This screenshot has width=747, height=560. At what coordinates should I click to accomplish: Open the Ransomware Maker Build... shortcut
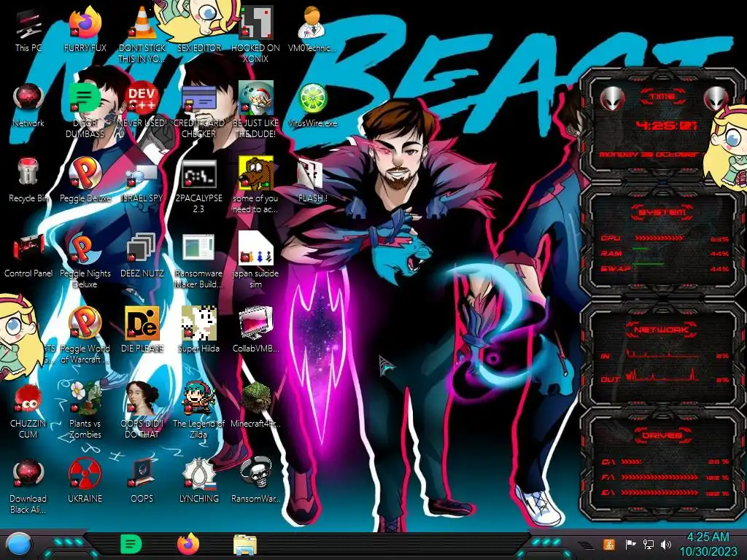coord(198,260)
